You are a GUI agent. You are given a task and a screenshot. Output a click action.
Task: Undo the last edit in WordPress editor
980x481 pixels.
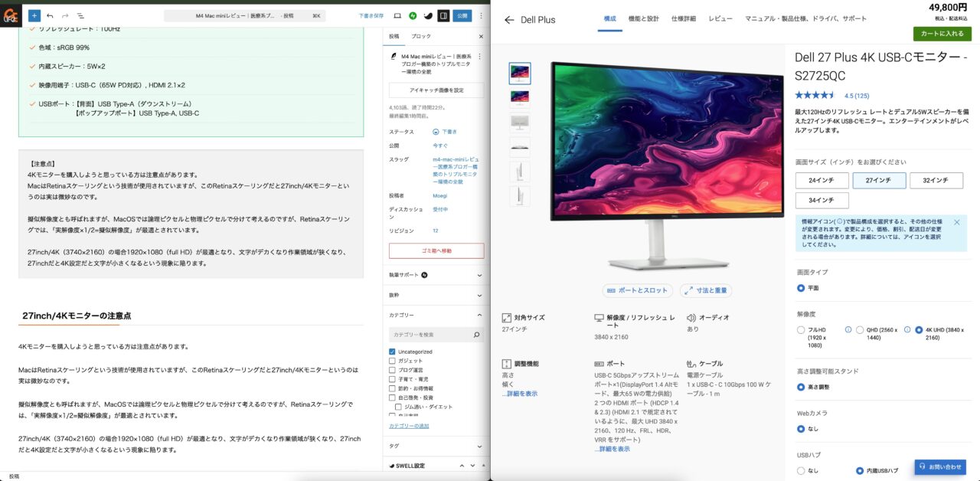[50, 15]
